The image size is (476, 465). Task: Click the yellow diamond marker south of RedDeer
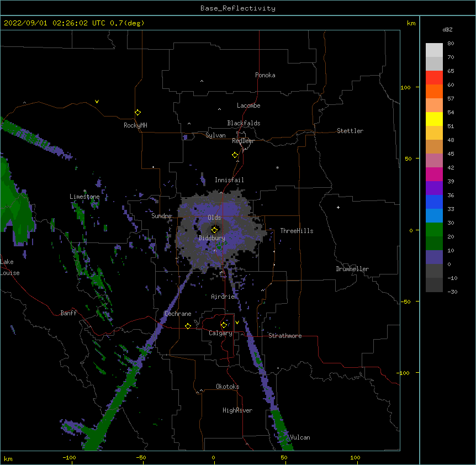[235, 155]
